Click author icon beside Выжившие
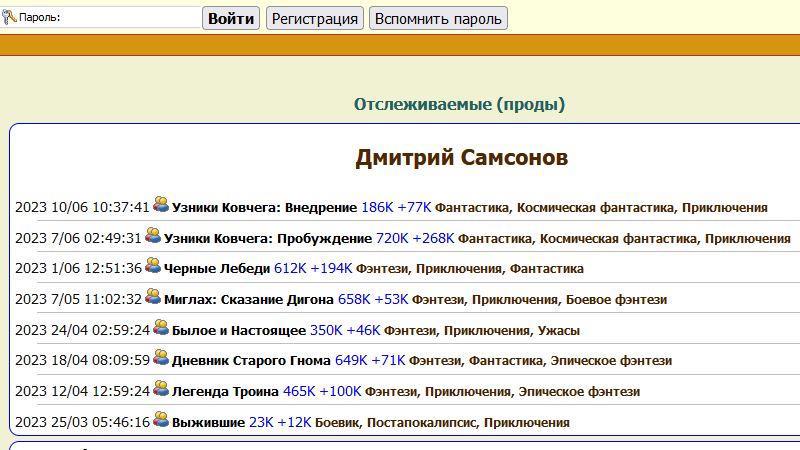 (x=161, y=419)
